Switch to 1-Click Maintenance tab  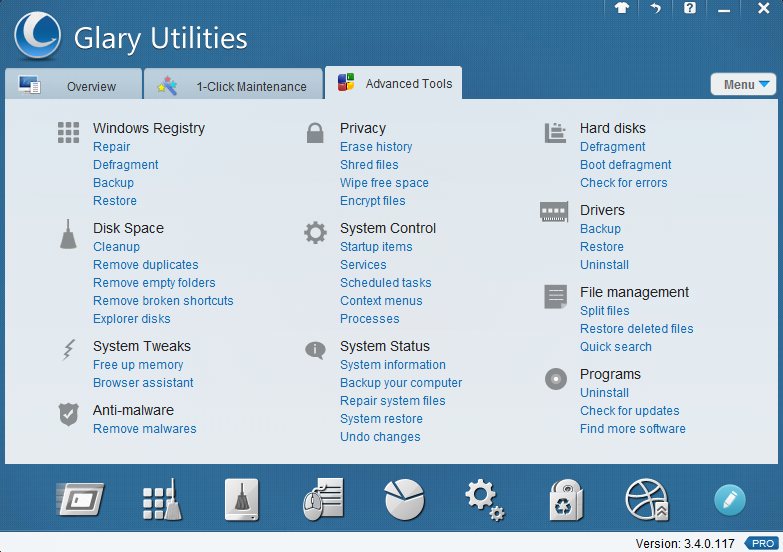point(233,84)
